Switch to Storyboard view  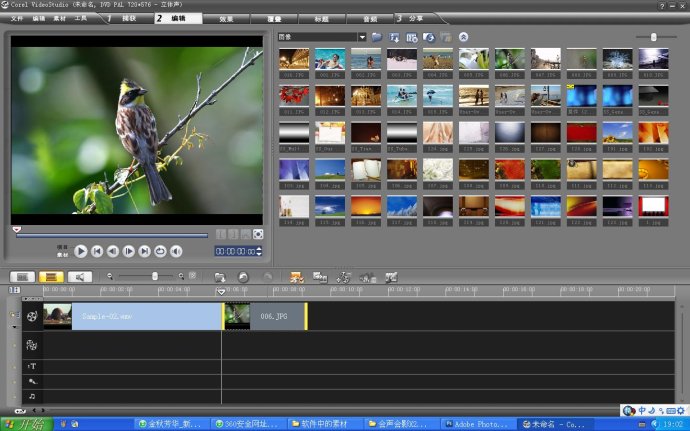click(x=22, y=276)
